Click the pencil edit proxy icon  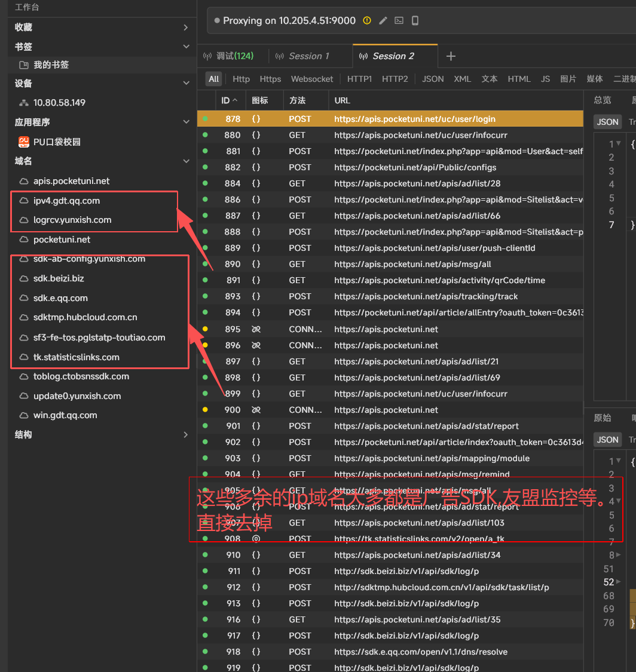point(383,20)
